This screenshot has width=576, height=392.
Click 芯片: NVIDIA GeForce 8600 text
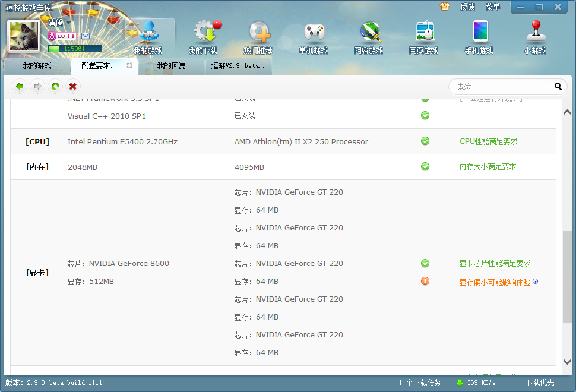click(118, 264)
